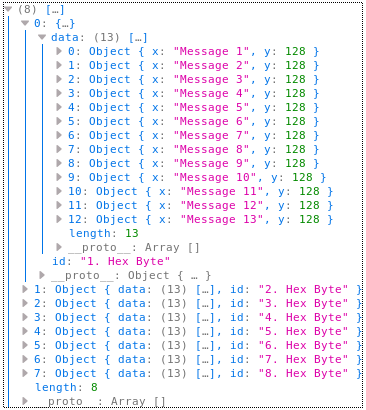Expand the Message 6 object row

[59, 121]
